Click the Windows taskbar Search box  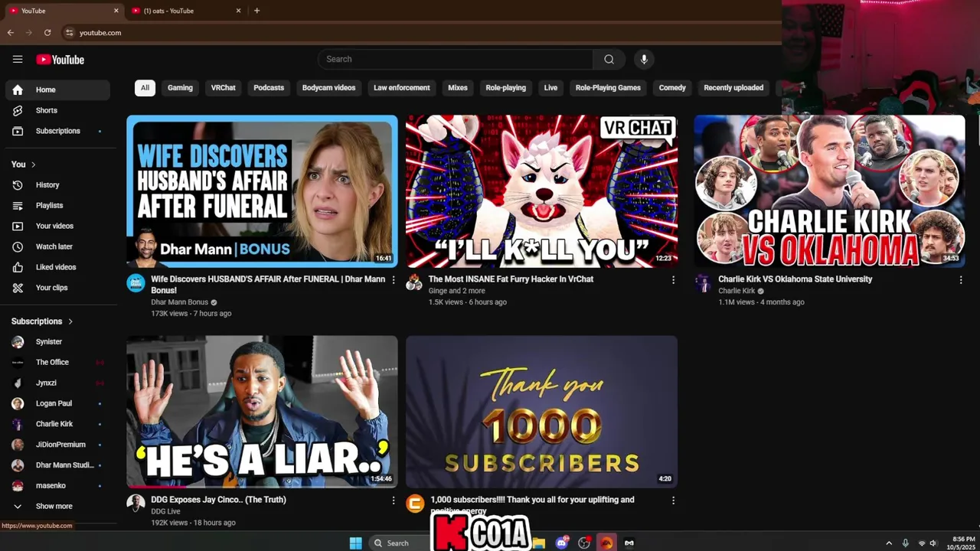[400, 543]
